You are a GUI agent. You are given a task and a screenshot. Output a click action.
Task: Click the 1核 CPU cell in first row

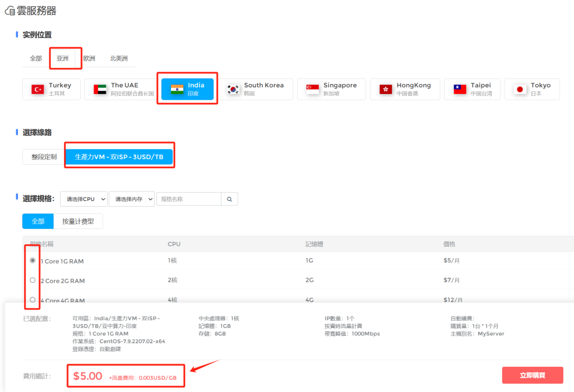click(173, 260)
